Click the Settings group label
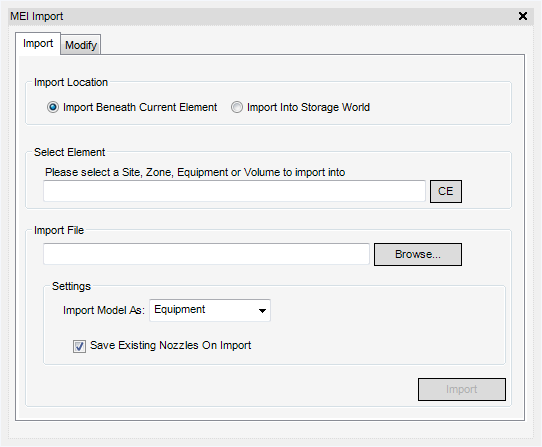The image size is (542, 447). 71,286
